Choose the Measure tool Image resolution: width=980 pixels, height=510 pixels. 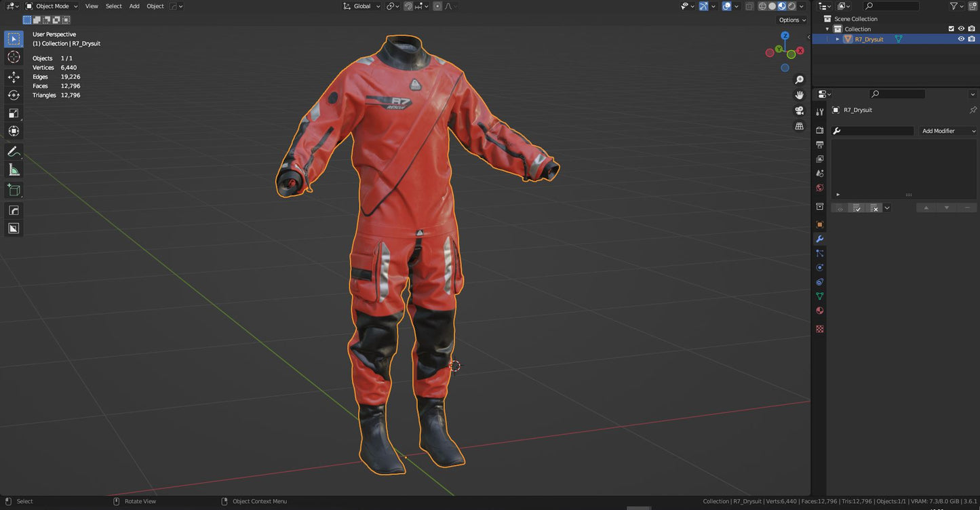coord(14,170)
